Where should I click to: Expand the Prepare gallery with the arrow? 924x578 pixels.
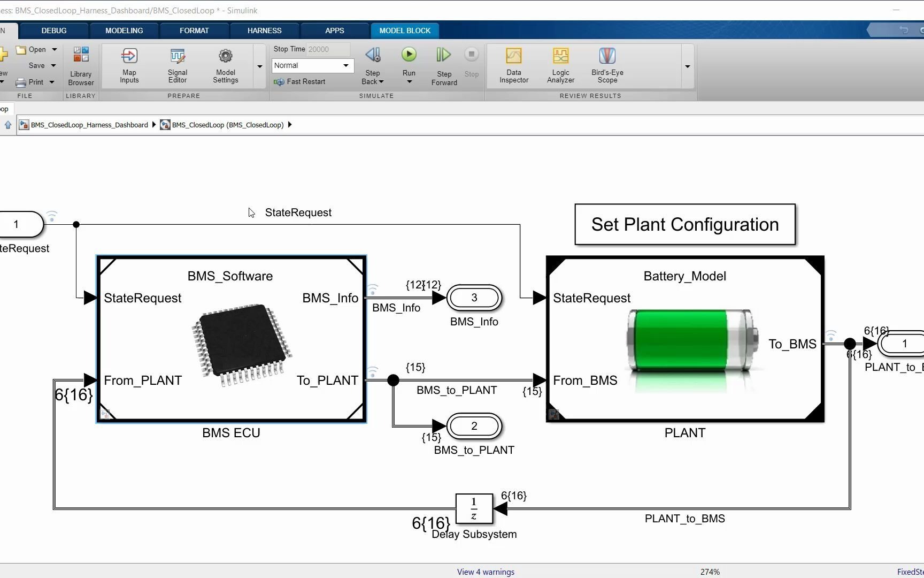click(259, 66)
